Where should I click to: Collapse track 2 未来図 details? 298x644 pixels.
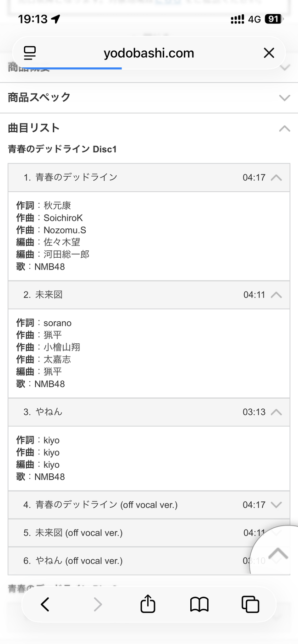276,295
